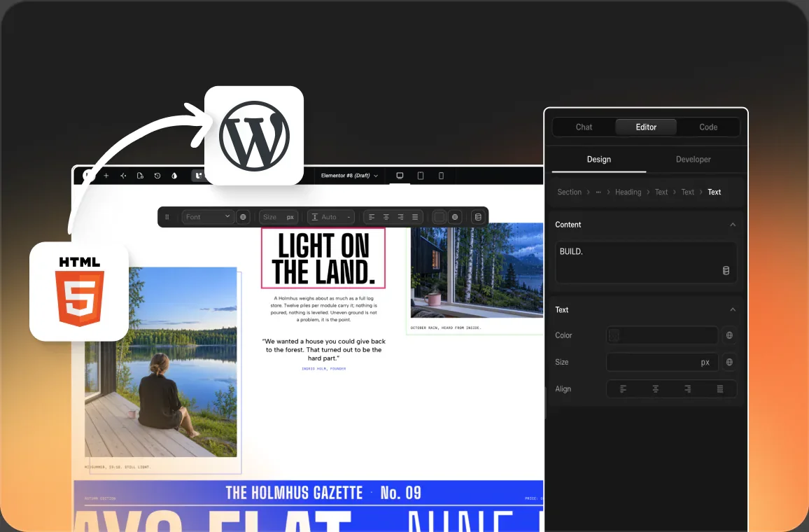Click the 'We wanted a house' quote

coord(323,349)
